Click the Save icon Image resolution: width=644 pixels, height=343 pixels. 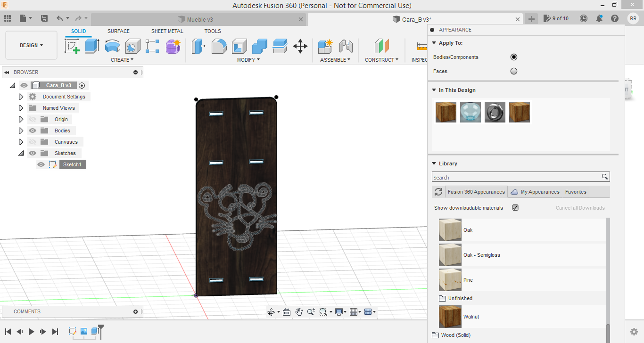(44, 18)
